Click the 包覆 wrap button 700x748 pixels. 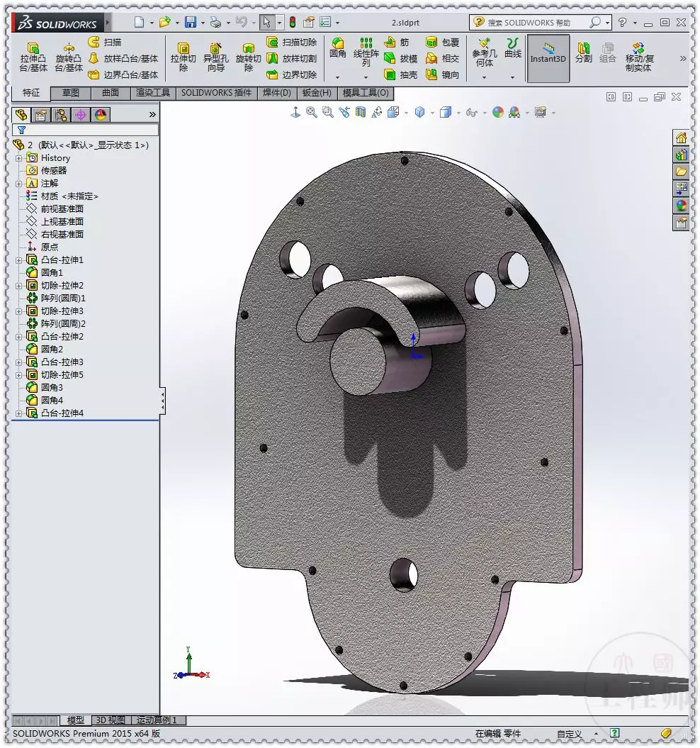coord(443,42)
